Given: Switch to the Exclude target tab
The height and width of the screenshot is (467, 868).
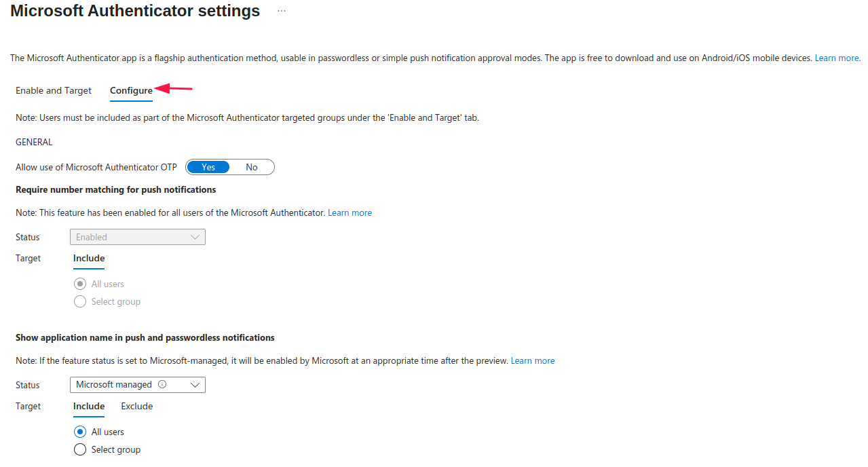Looking at the screenshot, I should 137,406.
